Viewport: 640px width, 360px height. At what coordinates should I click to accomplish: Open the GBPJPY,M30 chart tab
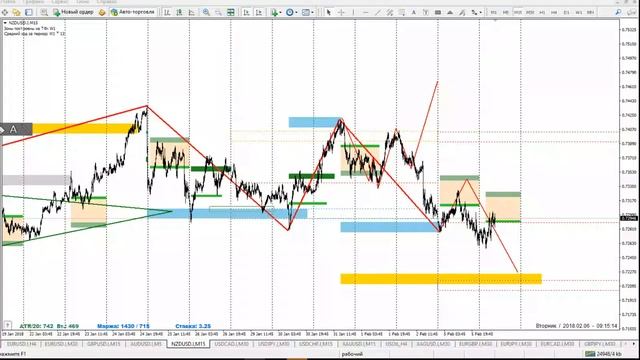point(600,344)
